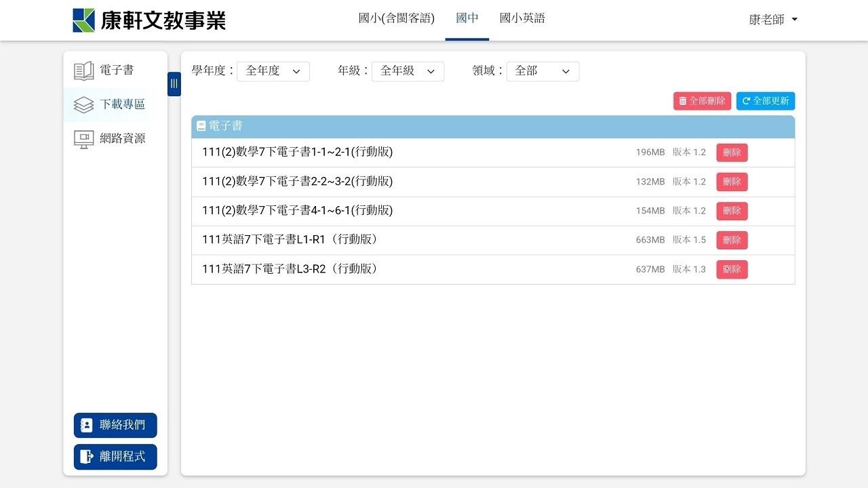The height and width of the screenshot is (488, 868).
Task: Click the 637MB file size
Action: 650,269
